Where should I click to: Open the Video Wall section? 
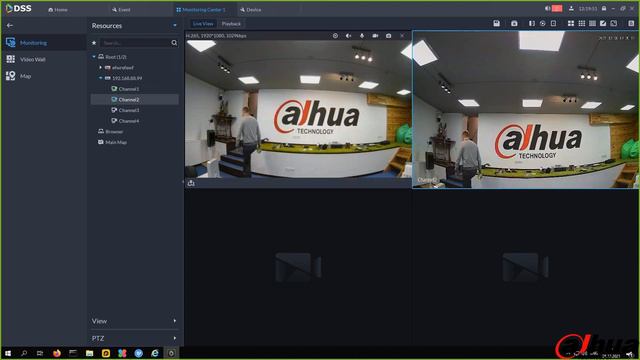pos(43,59)
